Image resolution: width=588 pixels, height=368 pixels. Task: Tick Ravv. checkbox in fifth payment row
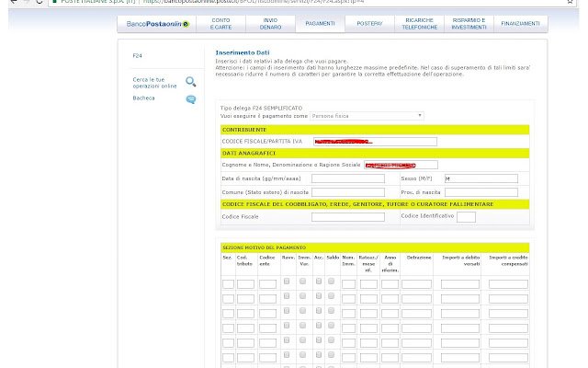287,339
